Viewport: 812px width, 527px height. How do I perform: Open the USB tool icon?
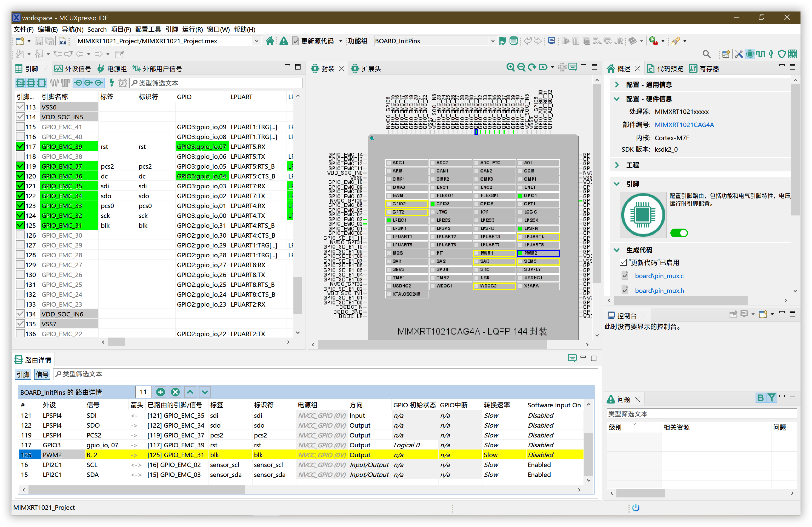(x=771, y=54)
